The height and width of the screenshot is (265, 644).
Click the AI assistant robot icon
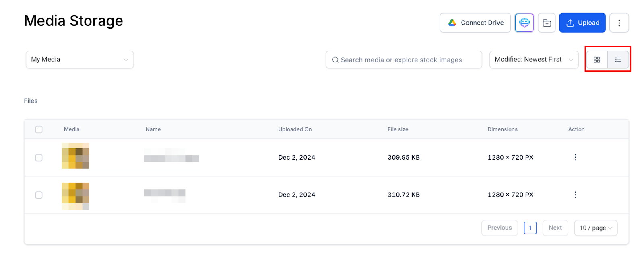pyautogui.click(x=524, y=23)
